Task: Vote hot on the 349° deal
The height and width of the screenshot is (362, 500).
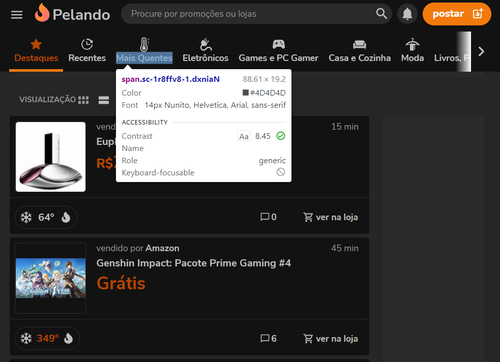Action: 68,338
